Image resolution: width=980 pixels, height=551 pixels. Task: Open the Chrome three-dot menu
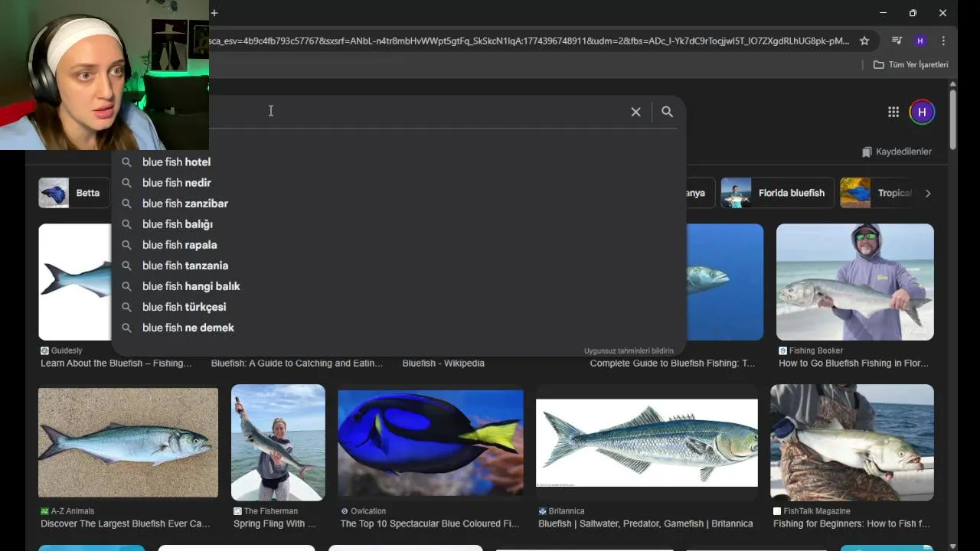tap(943, 41)
